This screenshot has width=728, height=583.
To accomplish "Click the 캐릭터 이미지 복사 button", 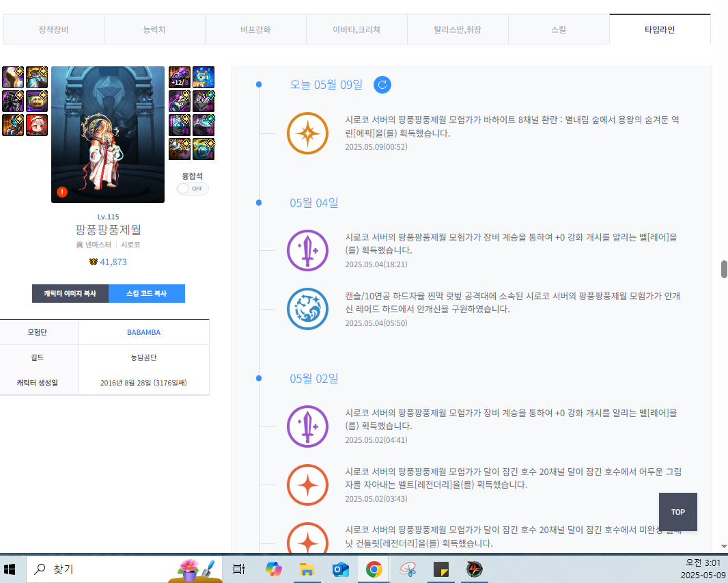I will point(70,293).
